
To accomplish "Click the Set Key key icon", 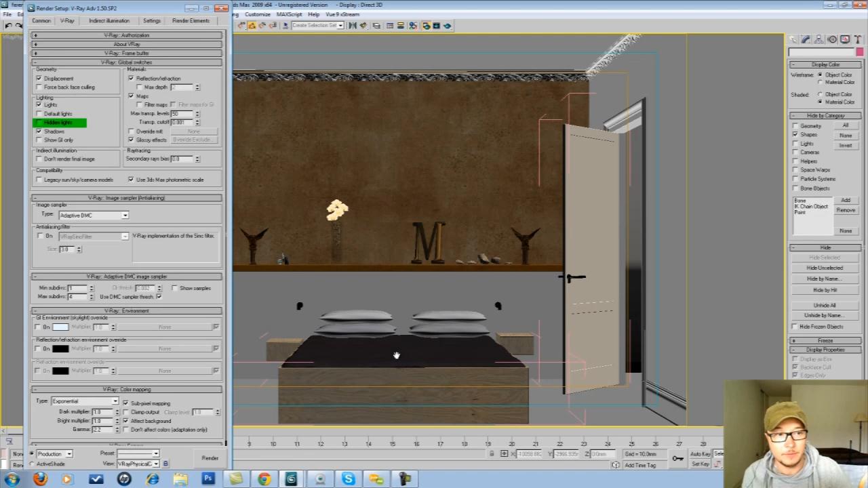I will tap(677, 458).
